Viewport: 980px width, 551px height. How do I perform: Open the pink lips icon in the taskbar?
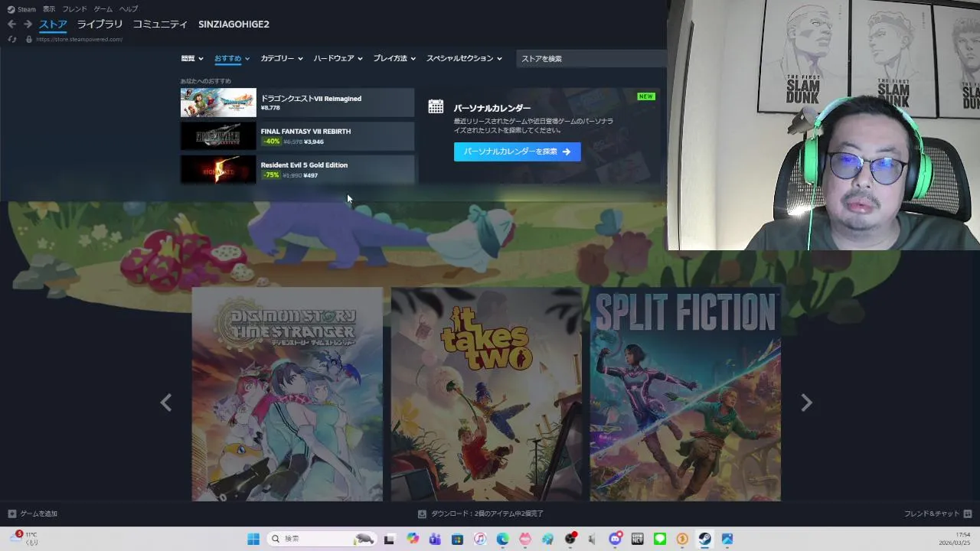click(525, 539)
